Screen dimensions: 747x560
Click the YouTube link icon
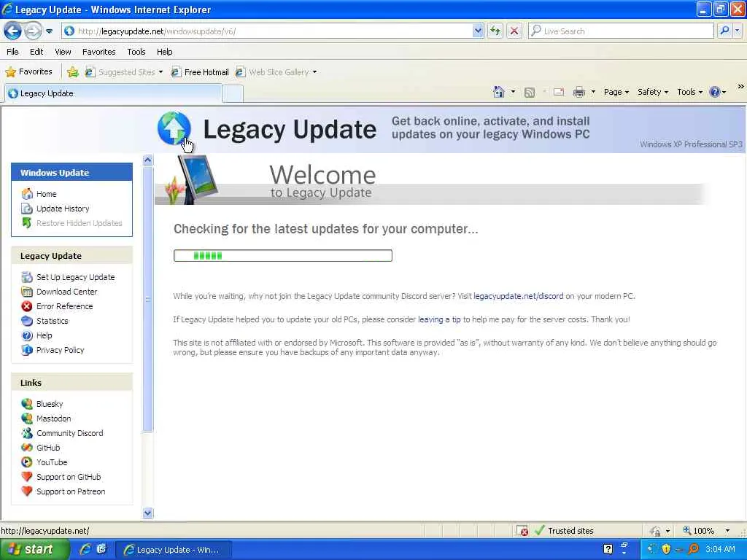[27, 462]
